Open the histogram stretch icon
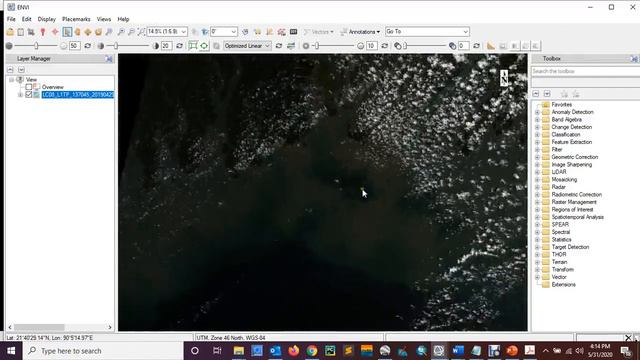This screenshot has width=640, height=360. coord(291,46)
